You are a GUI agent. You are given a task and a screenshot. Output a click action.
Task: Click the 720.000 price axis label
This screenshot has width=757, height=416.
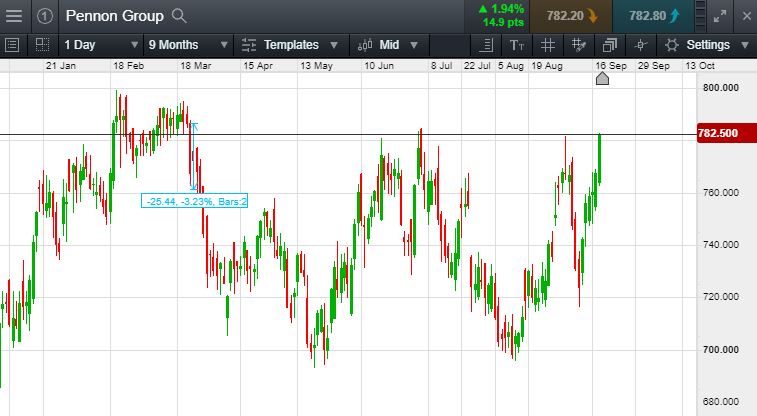click(x=721, y=297)
